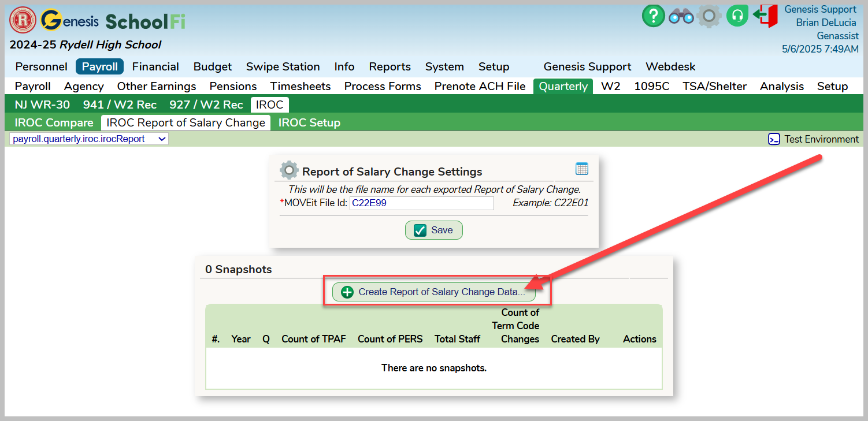Click the Save button
This screenshot has height=421, width=868.
coord(434,230)
